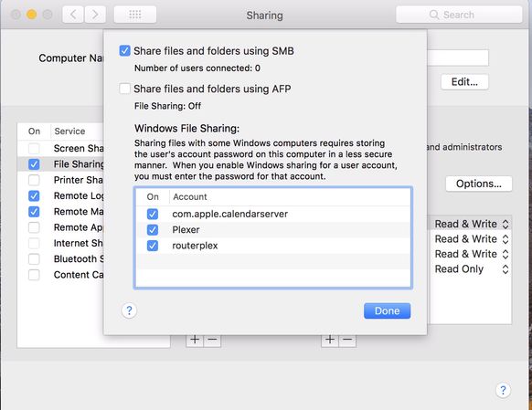532x410 pixels.
Task: Disable sharing files using SMB
Action: [125, 51]
